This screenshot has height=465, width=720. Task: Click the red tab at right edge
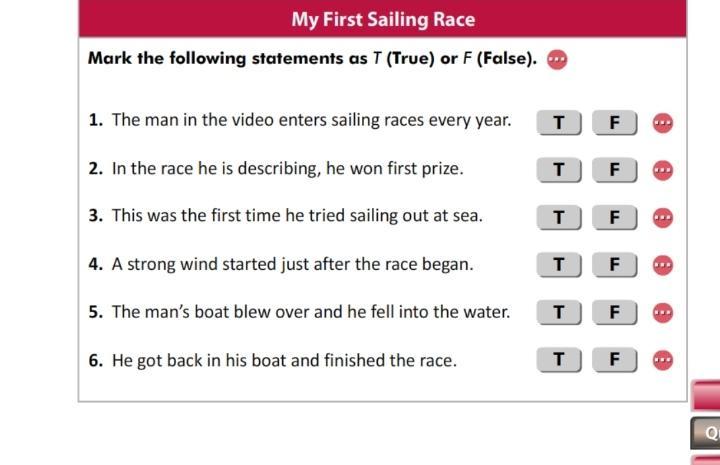tap(706, 394)
